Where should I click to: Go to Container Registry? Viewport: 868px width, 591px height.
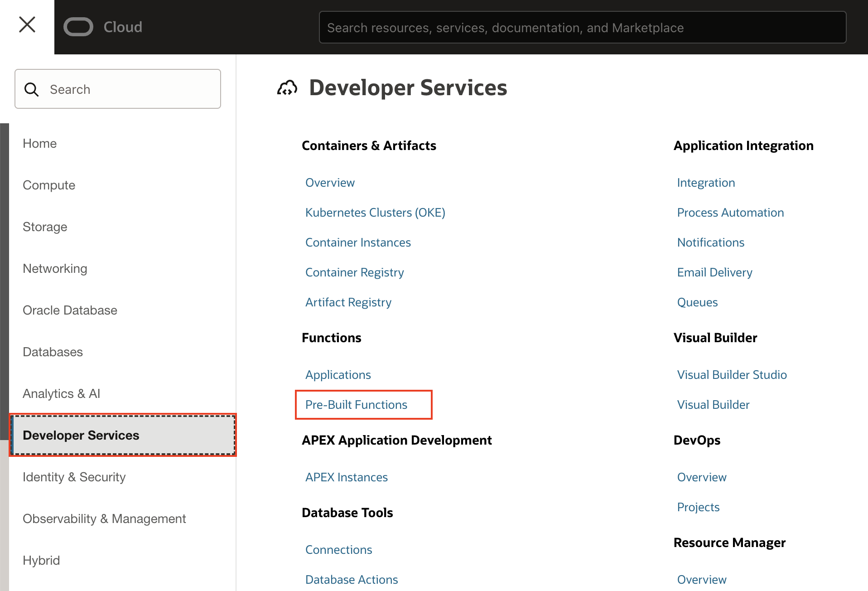click(354, 272)
